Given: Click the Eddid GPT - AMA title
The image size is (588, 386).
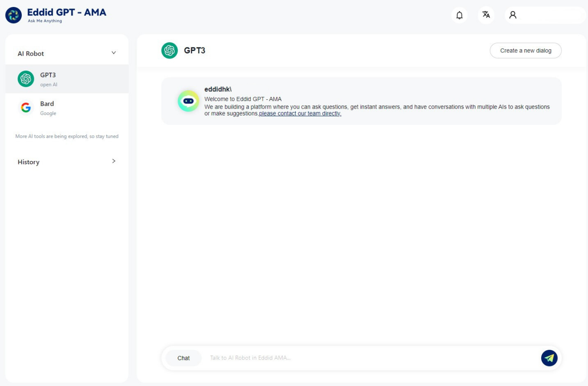Looking at the screenshot, I should (x=67, y=12).
